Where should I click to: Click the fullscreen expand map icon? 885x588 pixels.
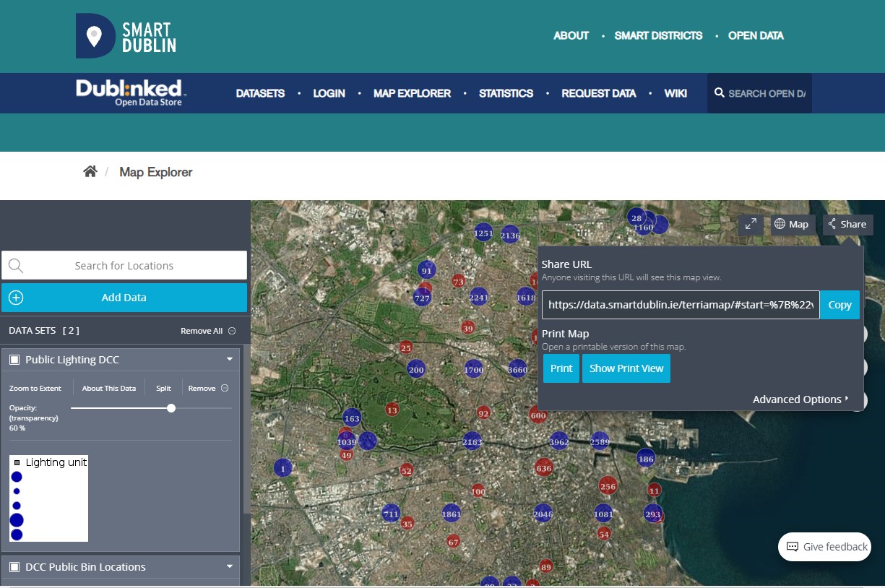point(751,224)
